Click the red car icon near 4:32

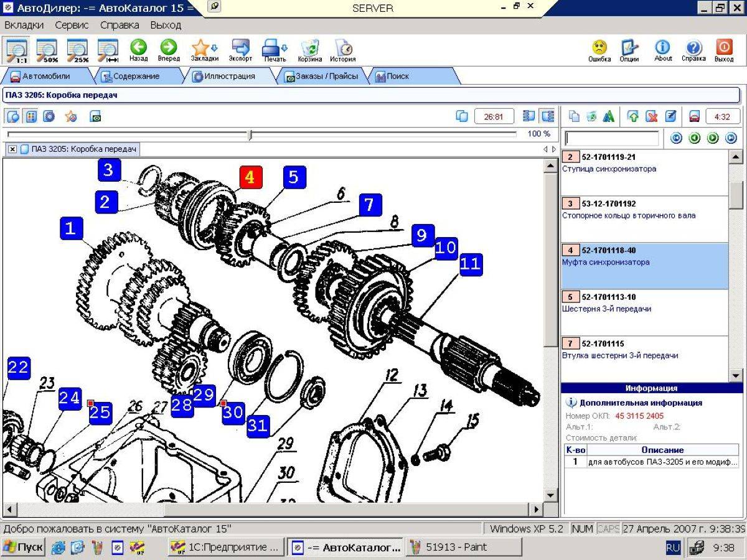(x=695, y=116)
